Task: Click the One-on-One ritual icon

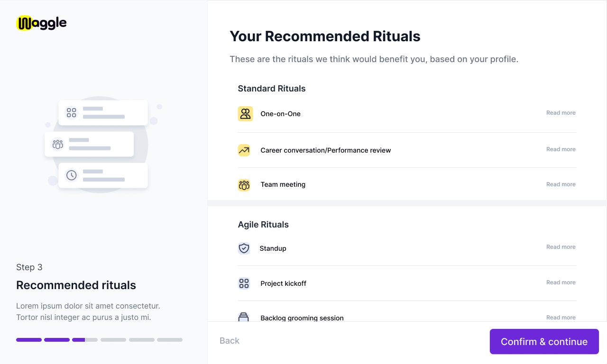Action: pyautogui.click(x=245, y=114)
